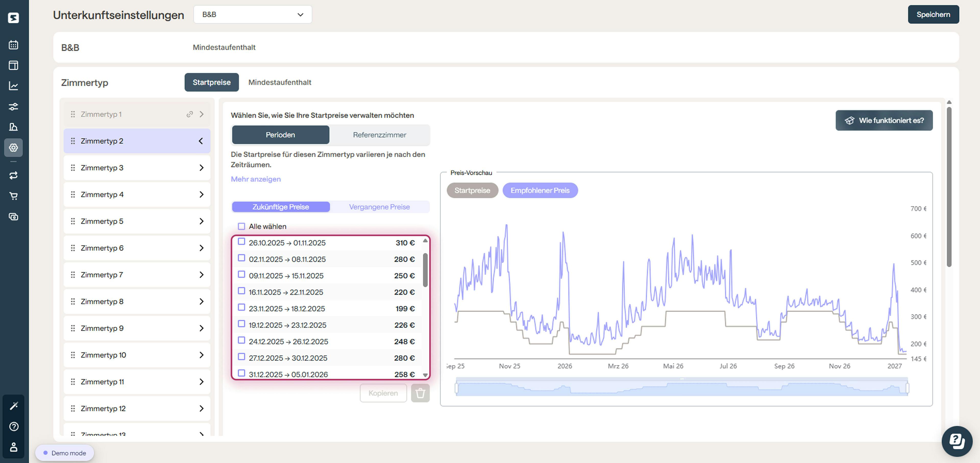The width and height of the screenshot is (980, 463).
Task: Open the chat support bubble icon
Action: [x=957, y=441]
